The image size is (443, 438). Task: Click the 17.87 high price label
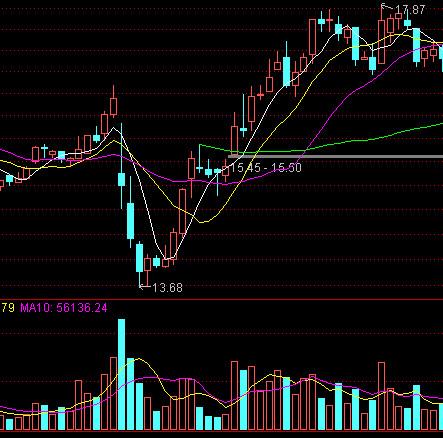410,9
